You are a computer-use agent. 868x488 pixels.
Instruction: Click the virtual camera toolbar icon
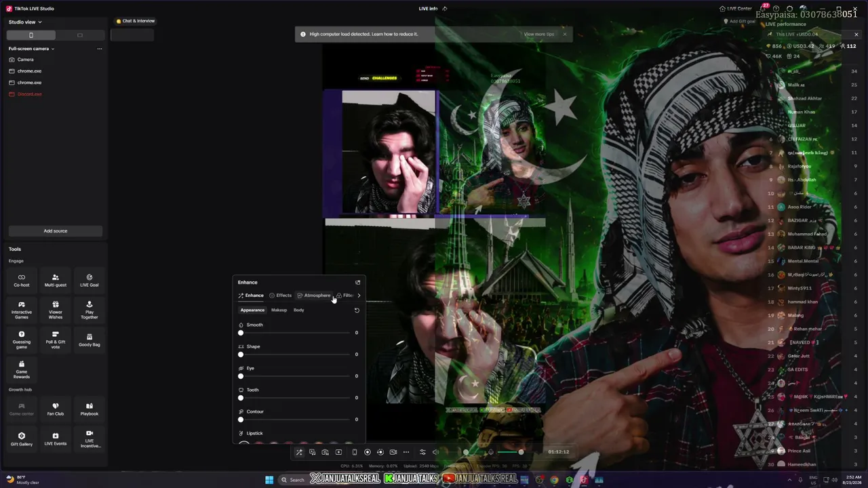(393, 452)
